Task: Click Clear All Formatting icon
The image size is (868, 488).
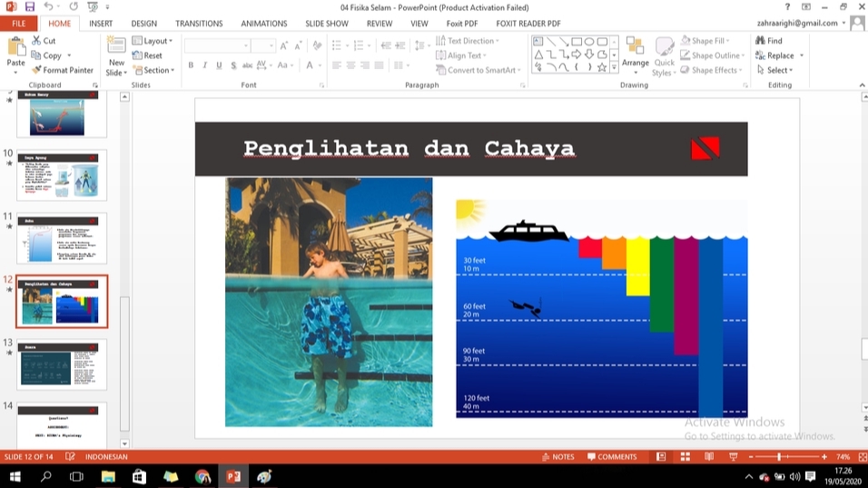Action: pyautogui.click(x=317, y=45)
